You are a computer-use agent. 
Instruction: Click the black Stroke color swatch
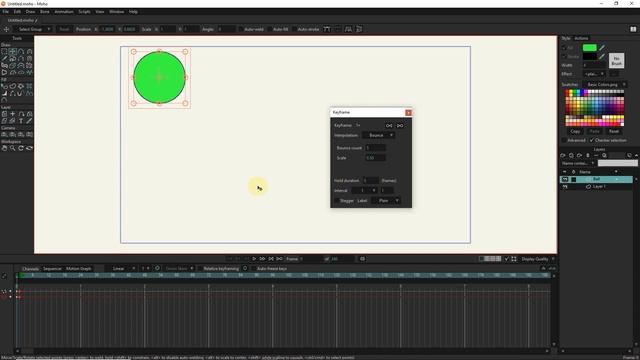pos(589,57)
